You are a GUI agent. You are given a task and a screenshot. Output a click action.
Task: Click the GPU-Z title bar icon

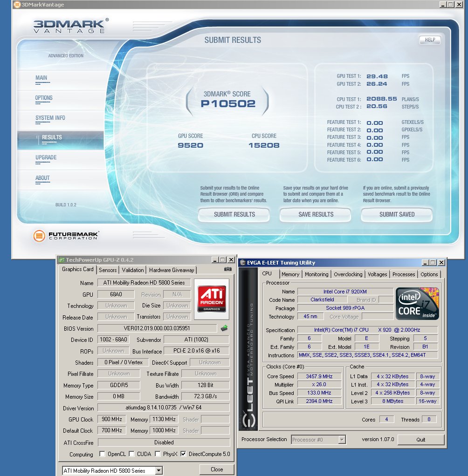click(x=62, y=260)
